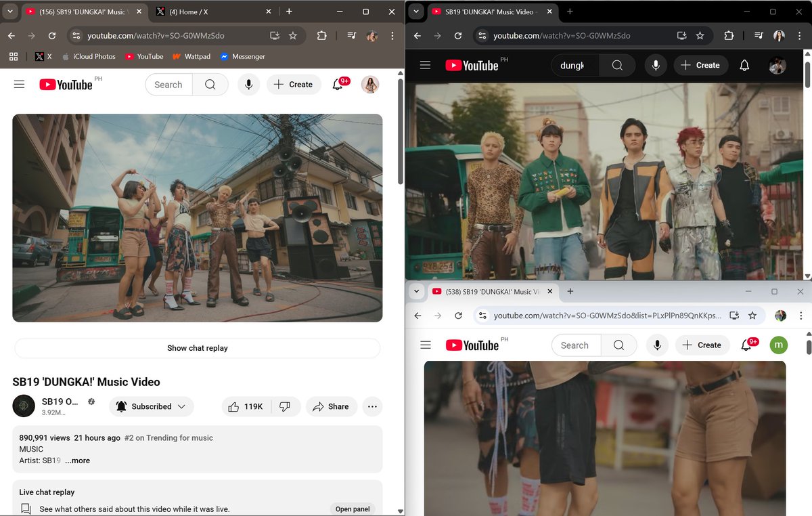Install app icon in top-right address bar
Screen dimensions: 812x516
coord(682,36)
